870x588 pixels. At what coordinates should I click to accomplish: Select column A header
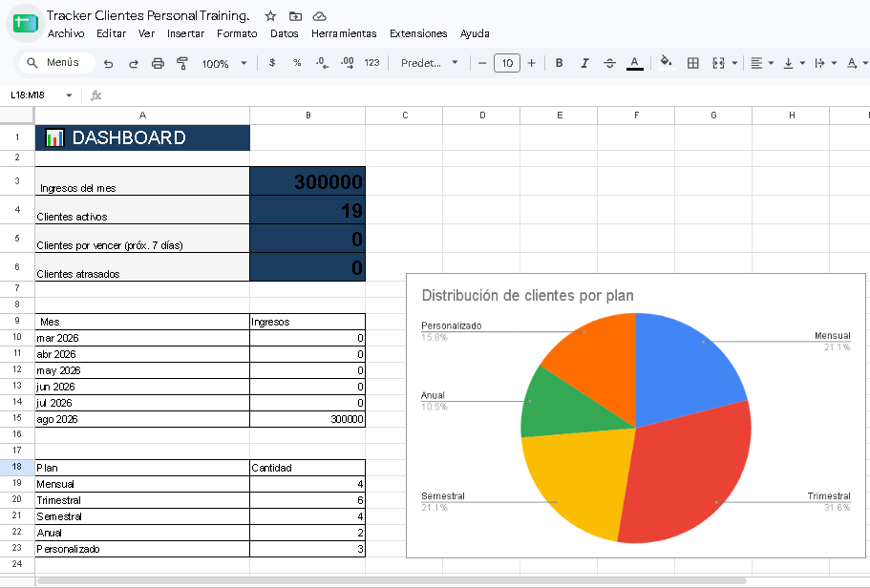point(142,115)
